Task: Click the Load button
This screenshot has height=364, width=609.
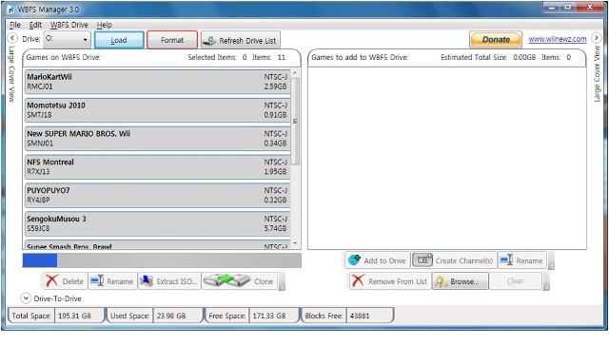Action: point(119,40)
